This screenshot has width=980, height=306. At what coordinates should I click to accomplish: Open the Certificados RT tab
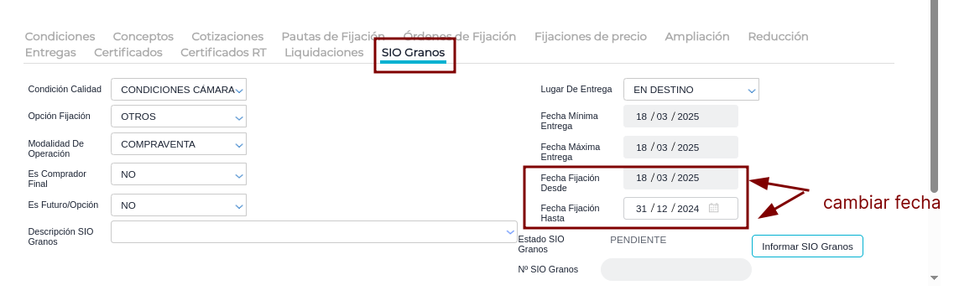(223, 53)
